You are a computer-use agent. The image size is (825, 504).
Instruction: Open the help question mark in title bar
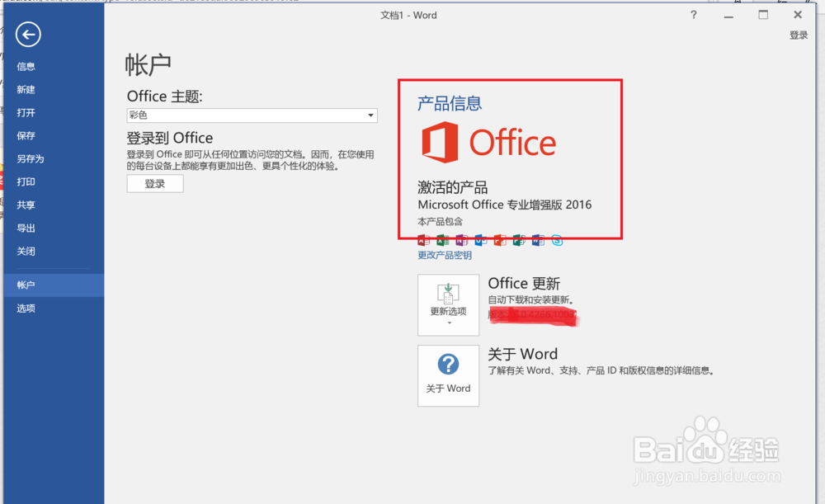[694, 15]
